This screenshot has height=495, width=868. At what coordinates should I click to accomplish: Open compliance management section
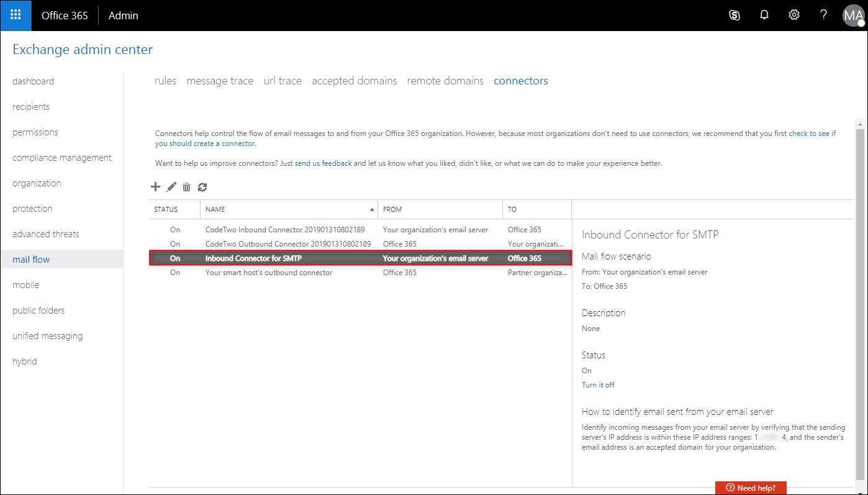pos(62,158)
